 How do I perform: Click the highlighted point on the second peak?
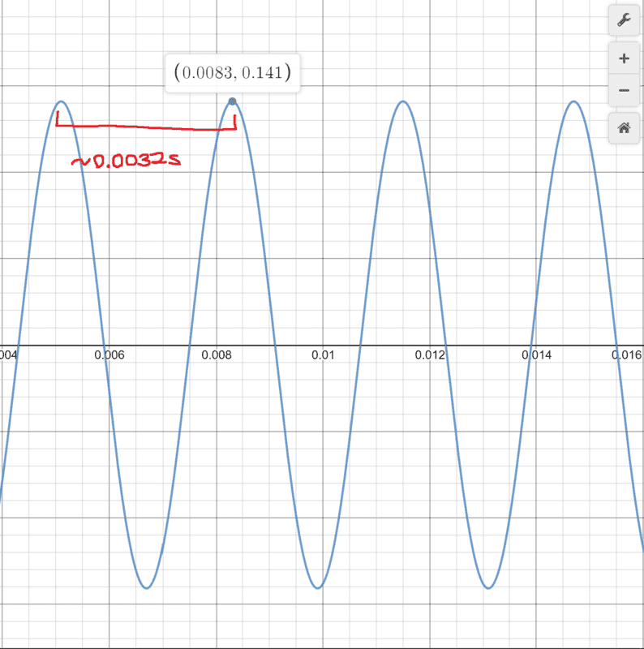coord(232,101)
